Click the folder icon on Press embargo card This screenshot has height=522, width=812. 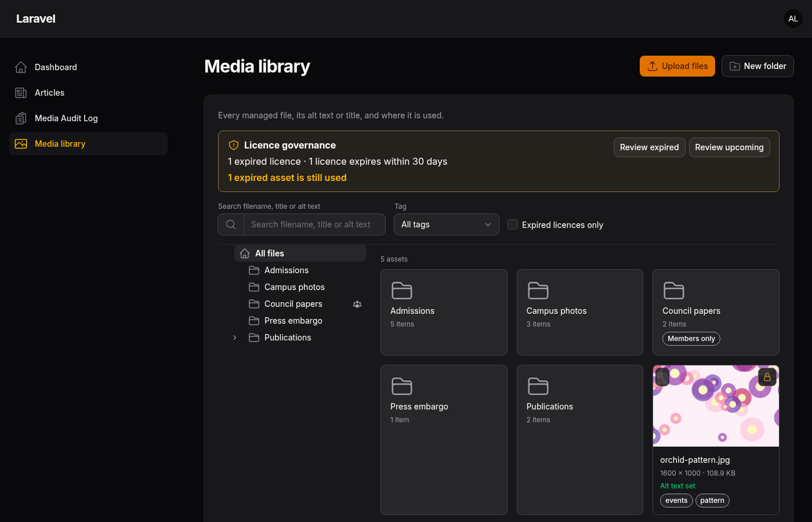(x=402, y=386)
